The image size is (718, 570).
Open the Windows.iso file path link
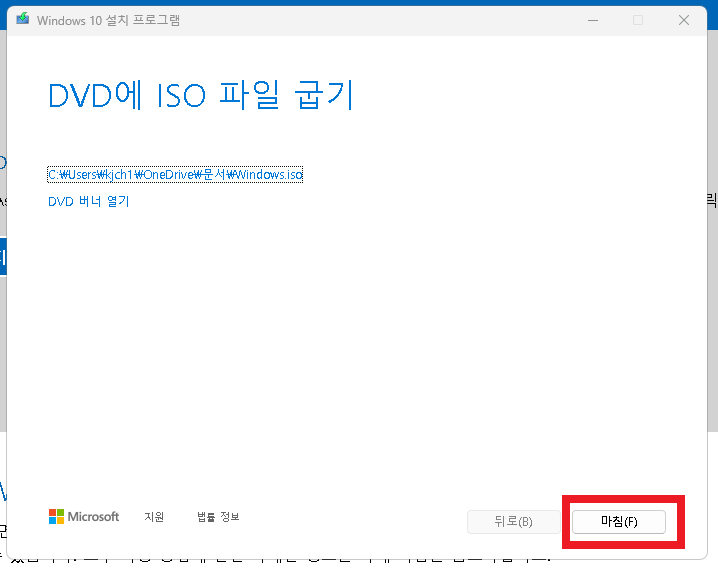pos(175,174)
